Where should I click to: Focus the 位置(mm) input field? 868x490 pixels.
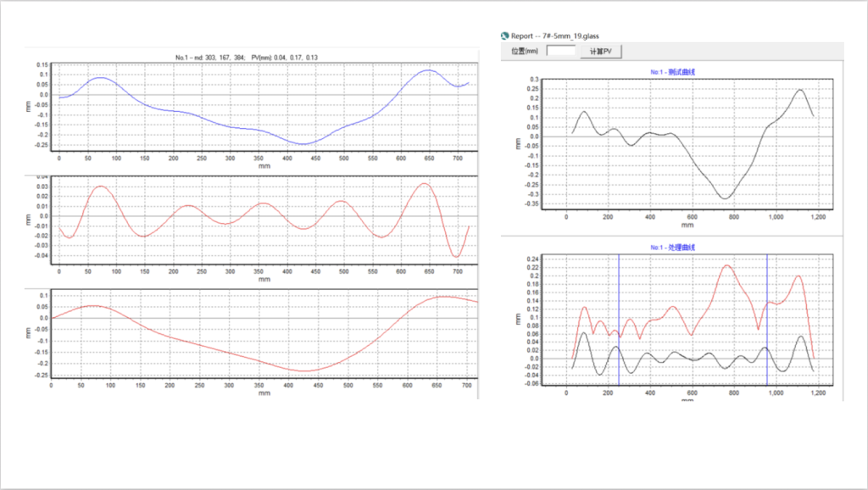pyautogui.click(x=559, y=52)
